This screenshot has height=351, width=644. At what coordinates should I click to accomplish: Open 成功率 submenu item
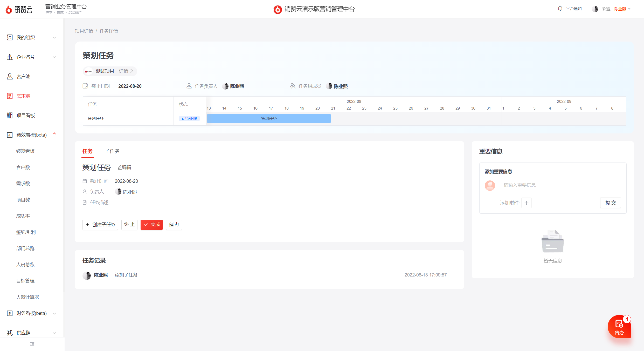23,216
